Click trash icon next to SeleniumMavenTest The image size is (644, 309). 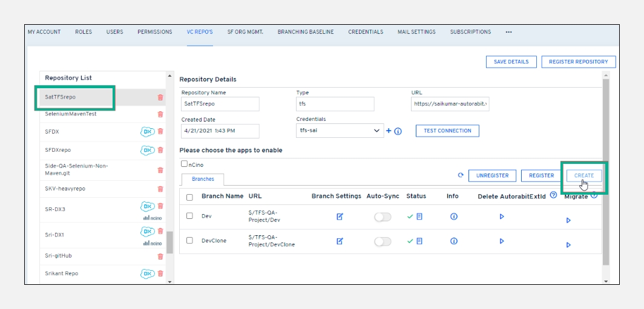coord(160,114)
